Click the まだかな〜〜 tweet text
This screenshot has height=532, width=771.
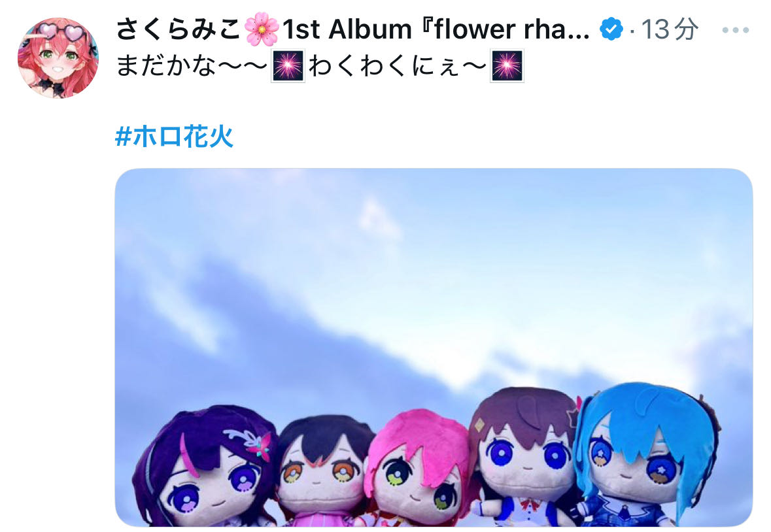[x=192, y=66]
